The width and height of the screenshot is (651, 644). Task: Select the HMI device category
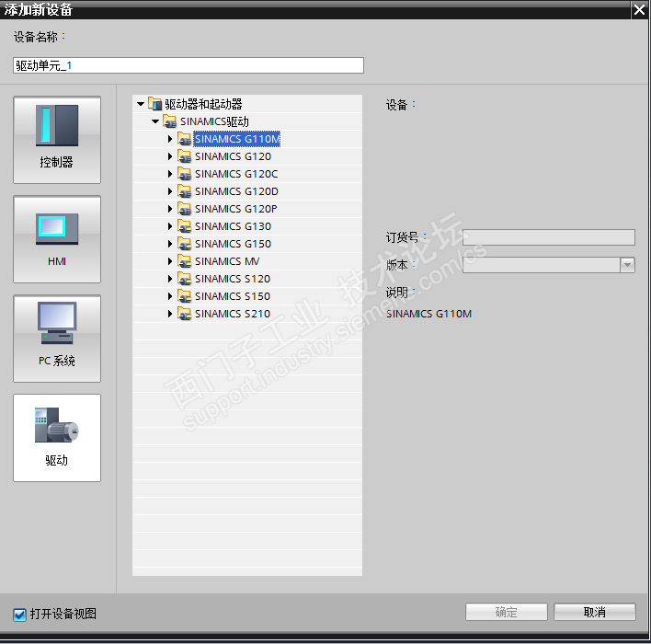tap(57, 239)
